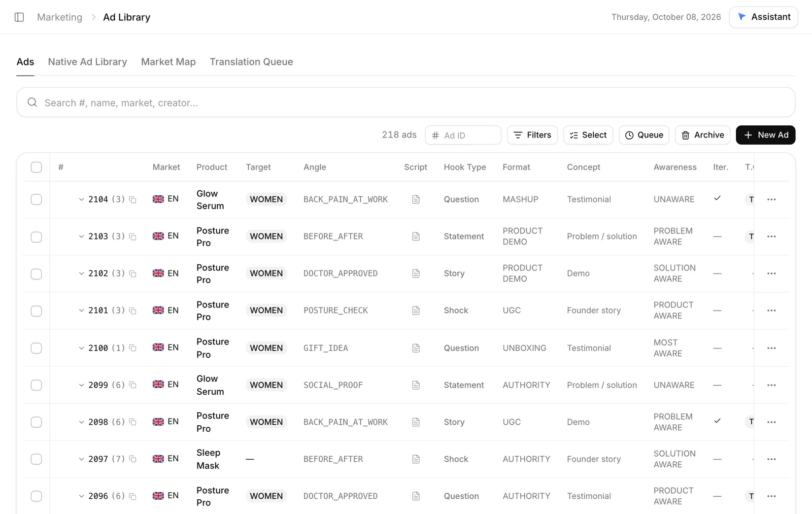Check the select-all checkbox in table header

click(36, 167)
